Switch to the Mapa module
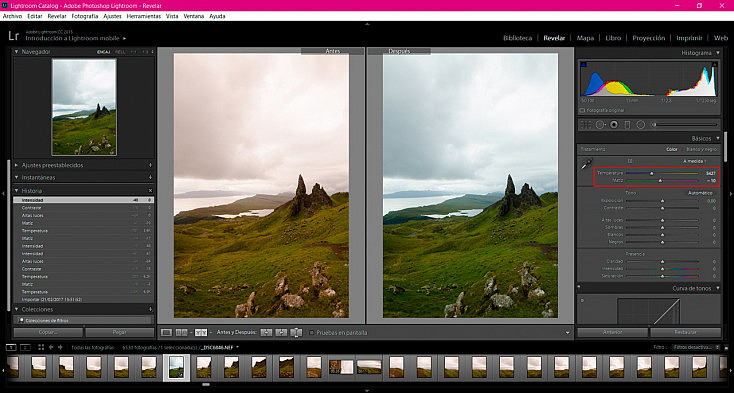Image resolution: width=734 pixels, height=393 pixels. tap(585, 38)
